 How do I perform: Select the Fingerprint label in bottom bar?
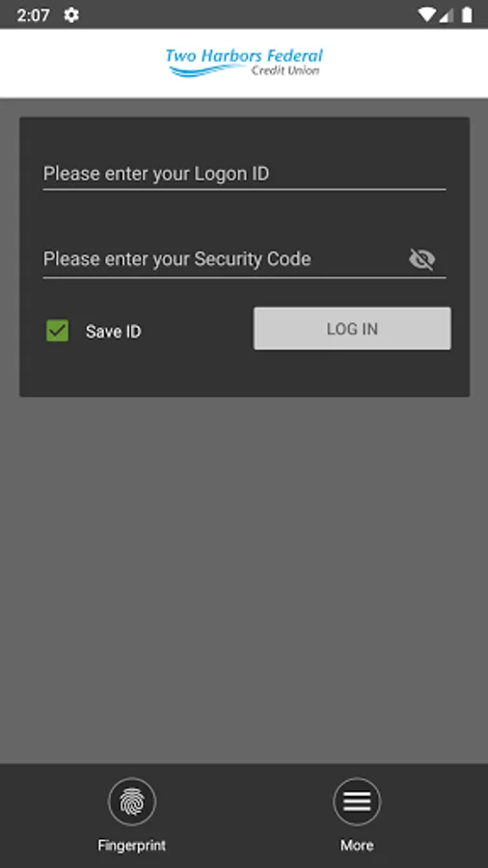click(x=132, y=845)
